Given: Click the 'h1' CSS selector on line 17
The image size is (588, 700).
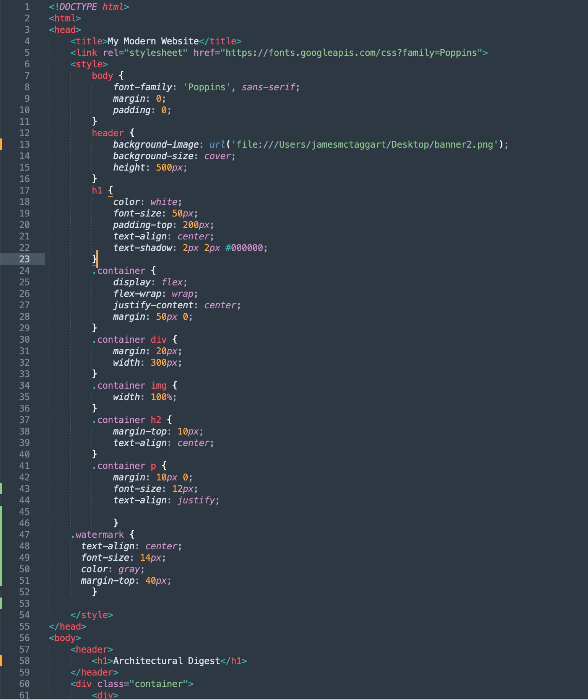Looking at the screenshot, I should (x=97, y=190).
